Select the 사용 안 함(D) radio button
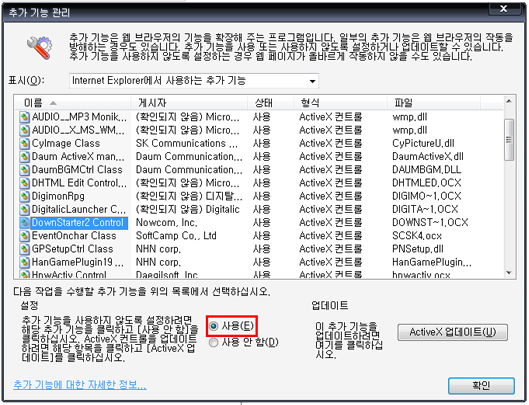The width and height of the screenshot is (529, 405). 213,343
